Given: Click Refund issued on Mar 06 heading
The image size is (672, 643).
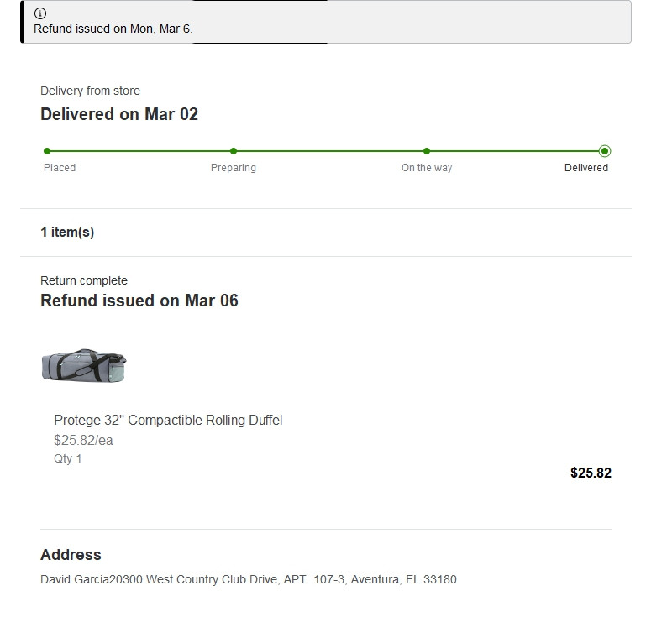Looking at the screenshot, I should [139, 301].
